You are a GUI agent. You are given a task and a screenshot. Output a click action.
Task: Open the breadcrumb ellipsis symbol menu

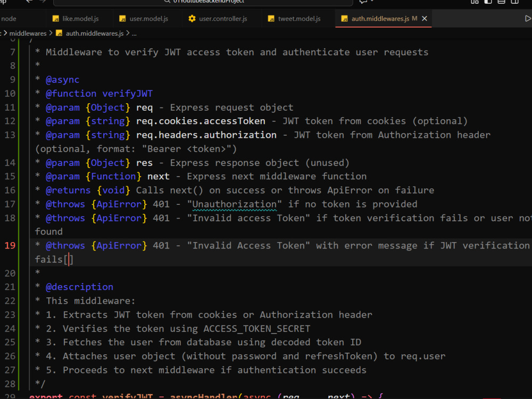[x=134, y=33]
